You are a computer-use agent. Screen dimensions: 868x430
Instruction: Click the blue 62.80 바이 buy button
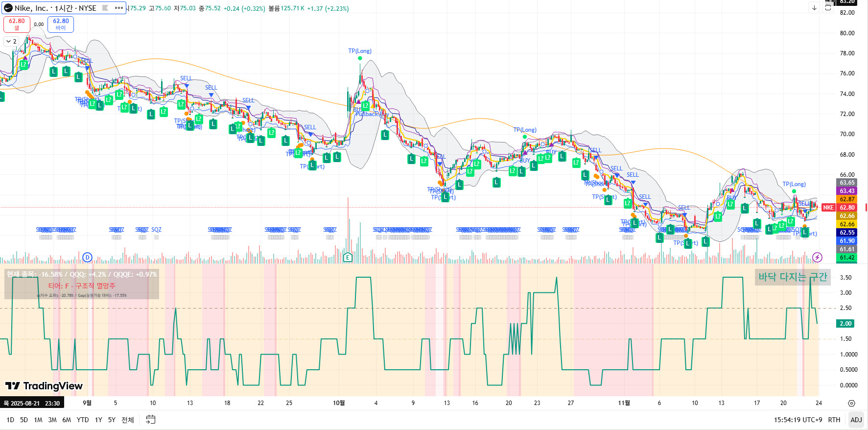tap(61, 24)
